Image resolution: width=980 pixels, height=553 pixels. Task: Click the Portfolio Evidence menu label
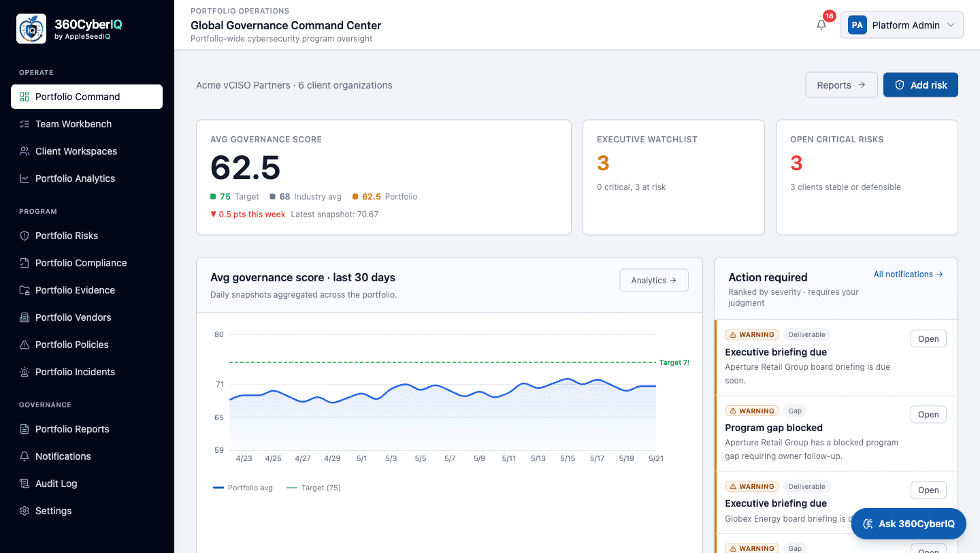75,290
